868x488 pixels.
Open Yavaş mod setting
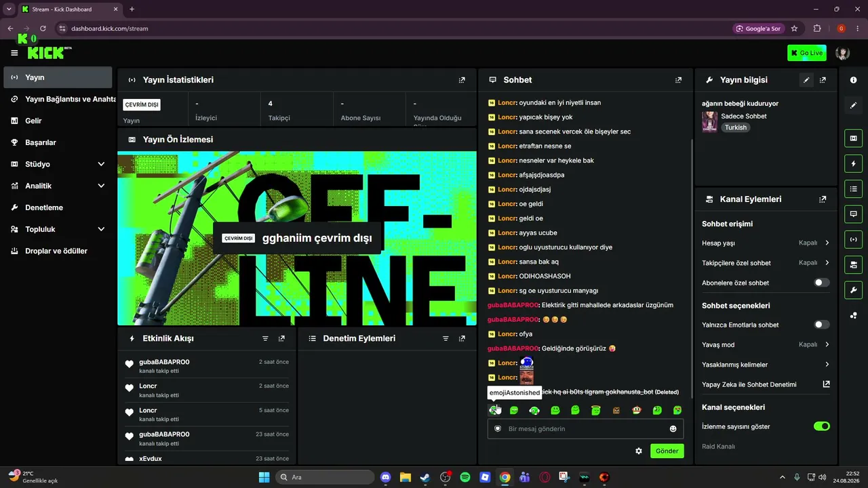click(766, 344)
